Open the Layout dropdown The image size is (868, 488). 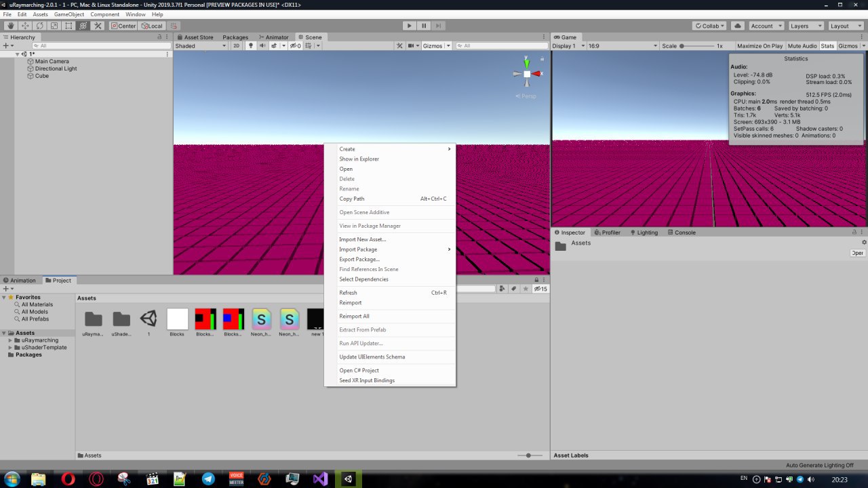click(x=846, y=26)
